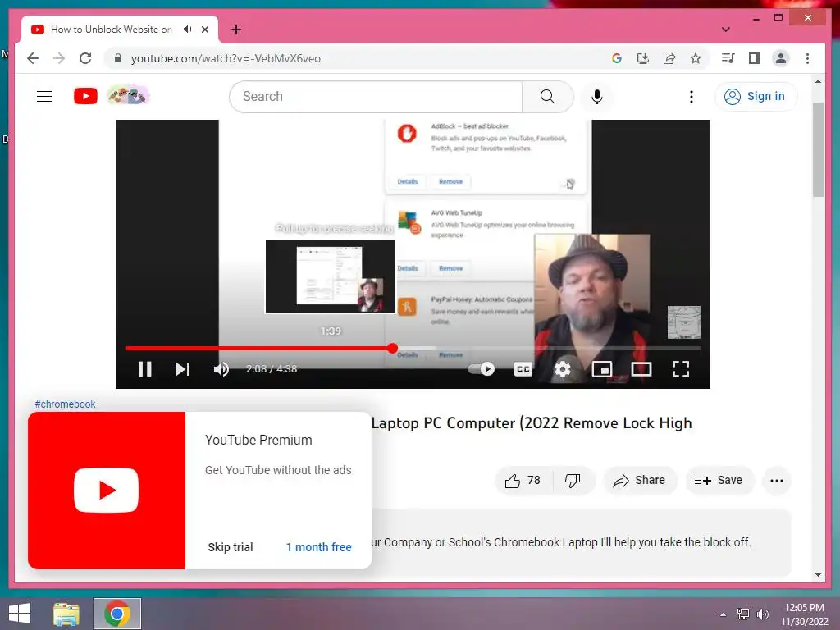This screenshot has width=840, height=630.
Task: Skip to the next video
Action: pyautogui.click(x=183, y=369)
